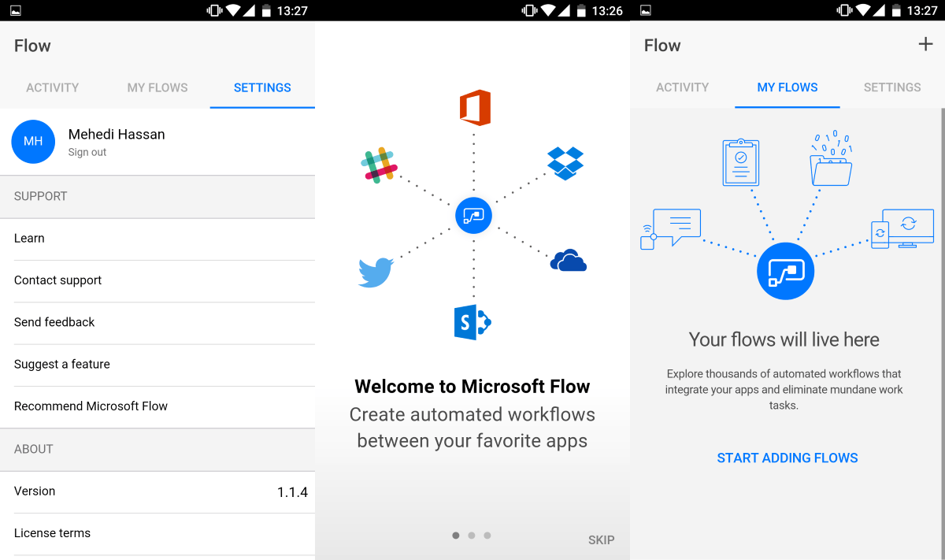This screenshot has width=945, height=560.
Task: Select Contact support
Action: [x=57, y=280]
